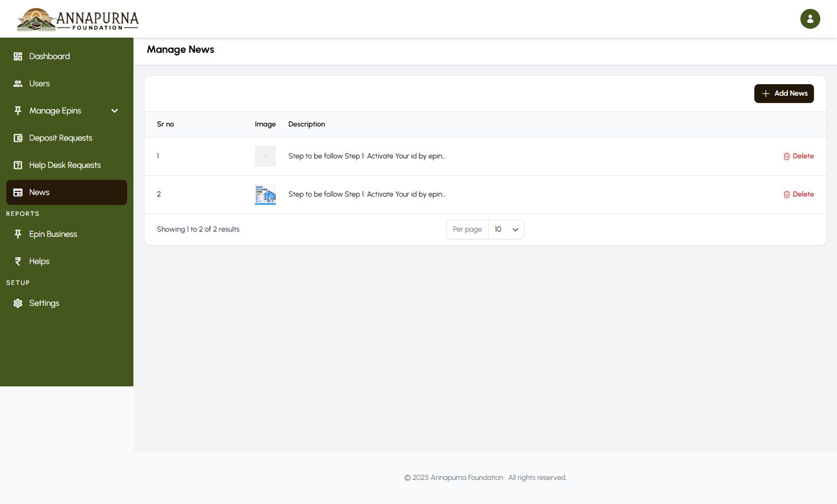
Task: Open the Users menu item
Action: [66, 84]
